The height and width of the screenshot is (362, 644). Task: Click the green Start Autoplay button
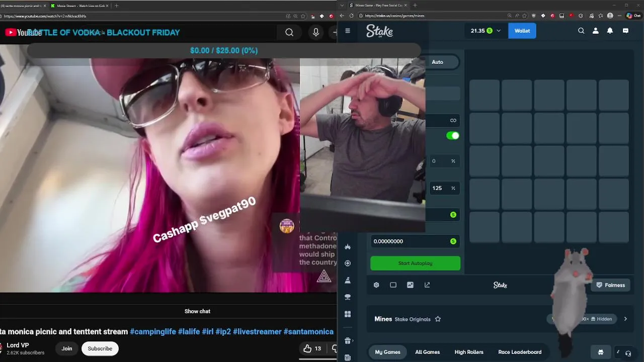[x=416, y=263]
